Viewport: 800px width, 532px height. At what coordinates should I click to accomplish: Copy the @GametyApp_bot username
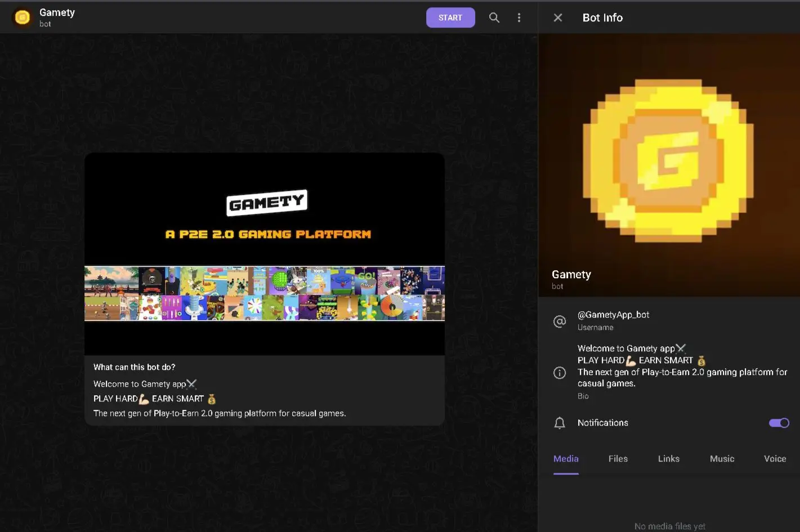pos(613,315)
